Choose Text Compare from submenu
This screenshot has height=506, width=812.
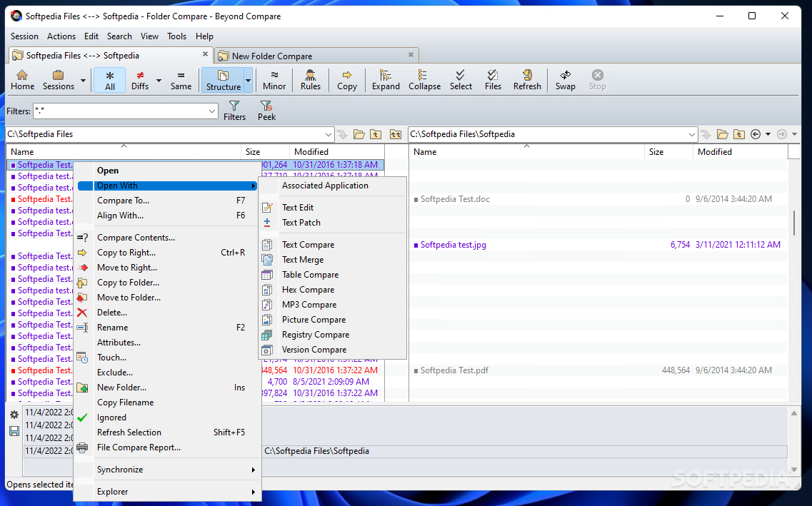(333, 245)
